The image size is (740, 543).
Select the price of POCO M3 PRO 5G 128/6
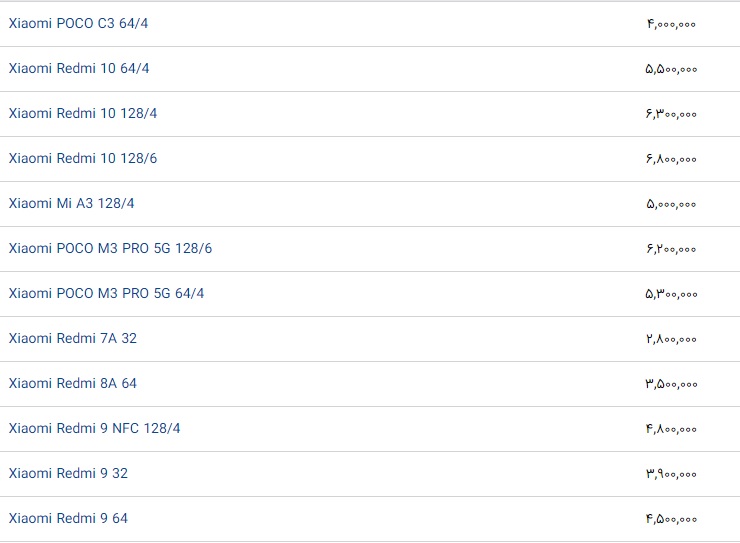tap(671, 248)
